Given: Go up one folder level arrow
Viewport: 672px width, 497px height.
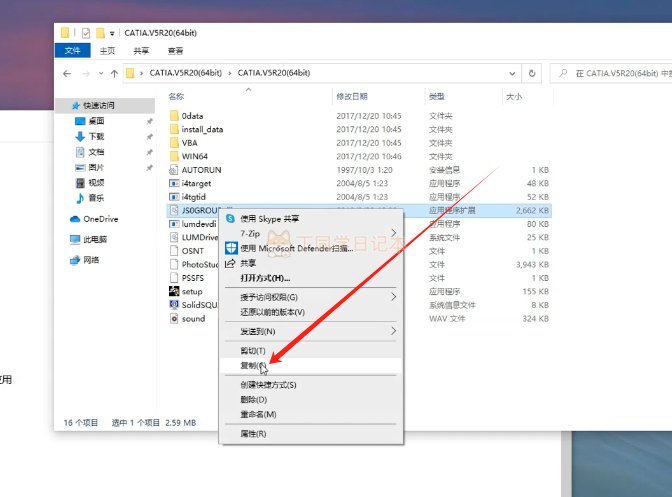Looking at the screenshot, I should [x=114, y=74].
